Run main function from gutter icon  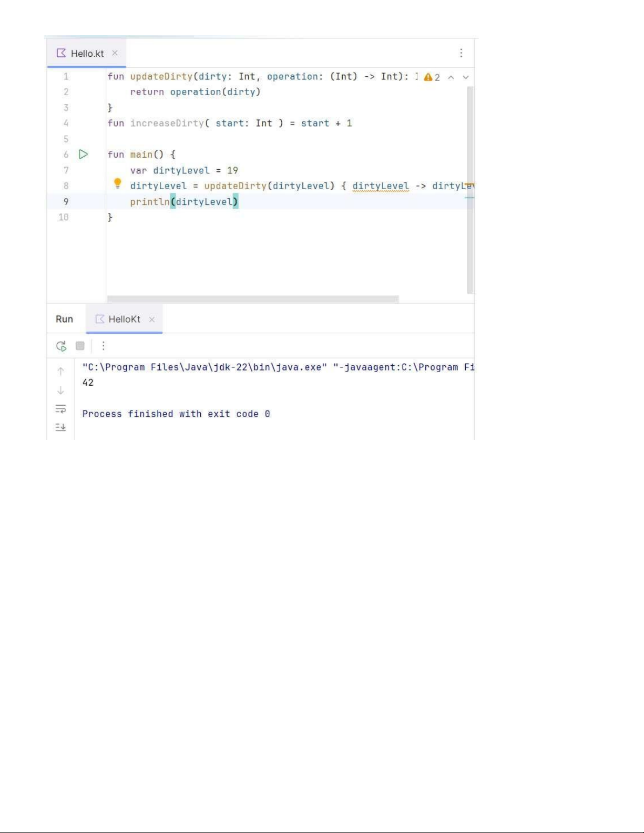coord(83,155)
